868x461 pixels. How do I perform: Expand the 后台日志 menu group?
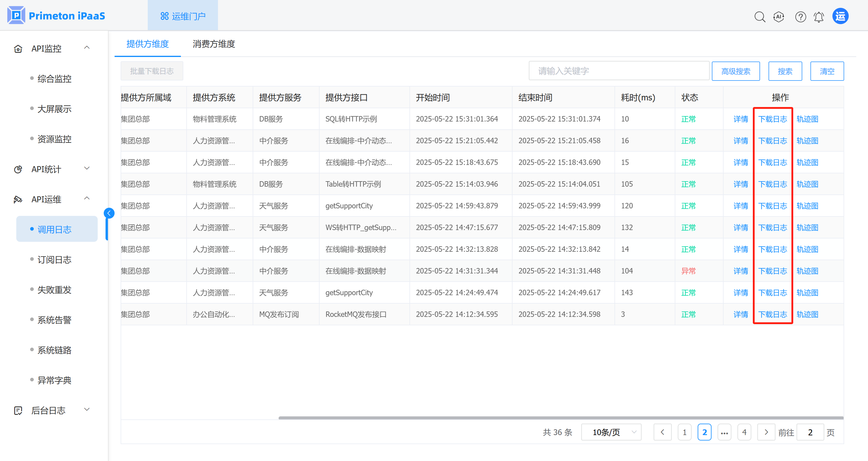(x=87, y=410)
